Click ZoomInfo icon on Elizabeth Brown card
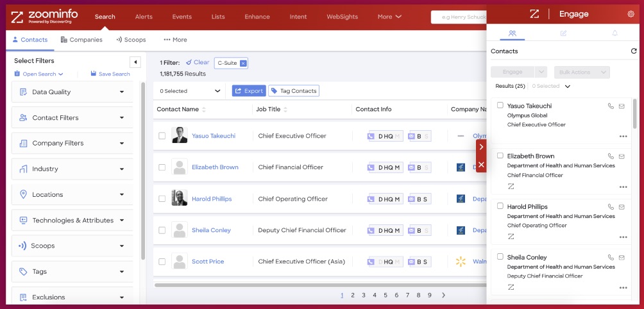This screenshot has width=644, height=309. [x=511, y=186]
